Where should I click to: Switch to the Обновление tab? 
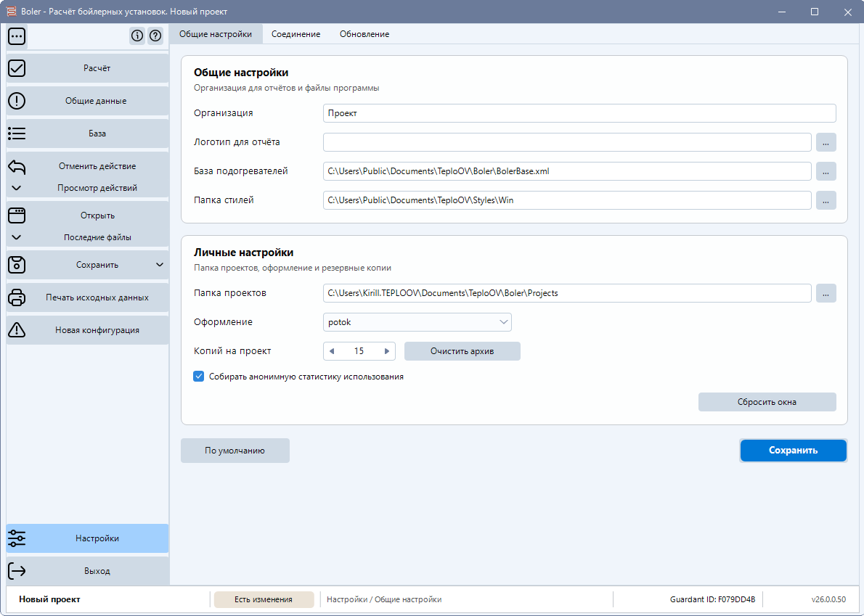click(364, 34)
